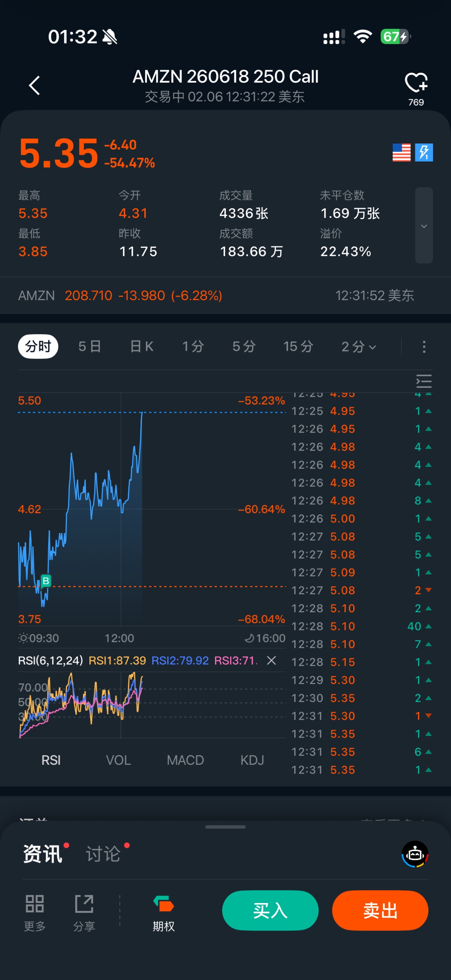Open the 2分 interval dropdown
This screenshot has width=451, height=980.
point(359,347)
